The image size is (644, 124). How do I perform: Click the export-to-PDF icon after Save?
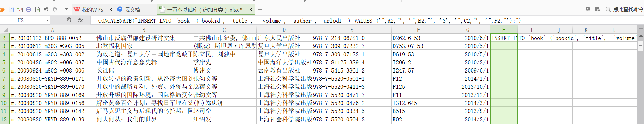20,9
